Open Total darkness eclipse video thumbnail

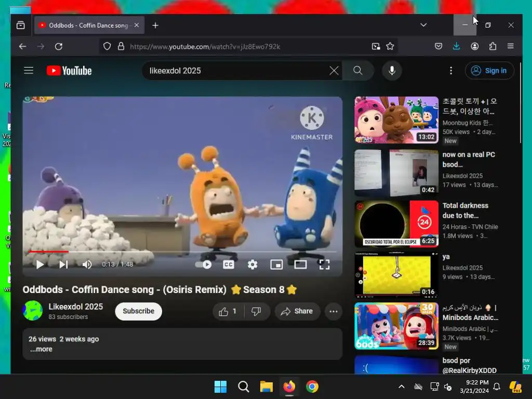click(396, 224)
